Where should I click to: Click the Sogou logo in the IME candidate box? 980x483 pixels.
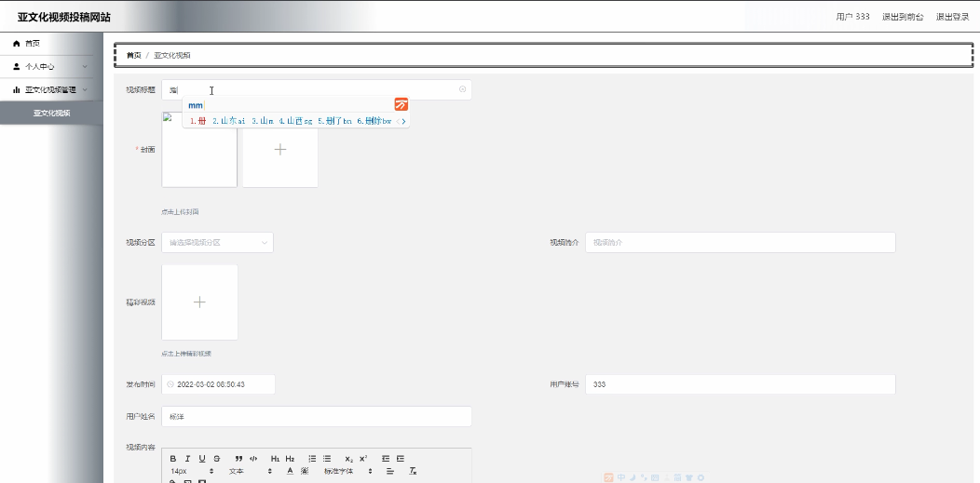[x=402, y=105]
